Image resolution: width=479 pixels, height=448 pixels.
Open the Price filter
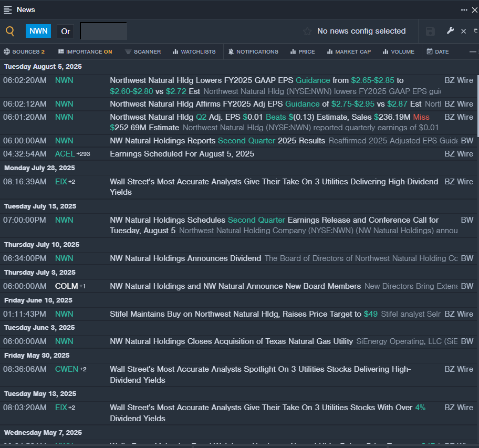pyautogui.click(x=303, y=51)
